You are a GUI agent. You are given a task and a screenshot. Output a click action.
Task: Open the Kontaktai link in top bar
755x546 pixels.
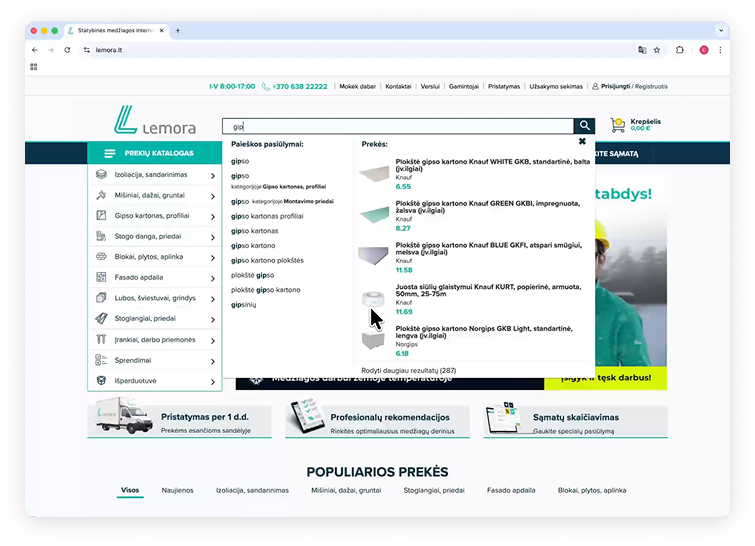click(x=398, y=87)
